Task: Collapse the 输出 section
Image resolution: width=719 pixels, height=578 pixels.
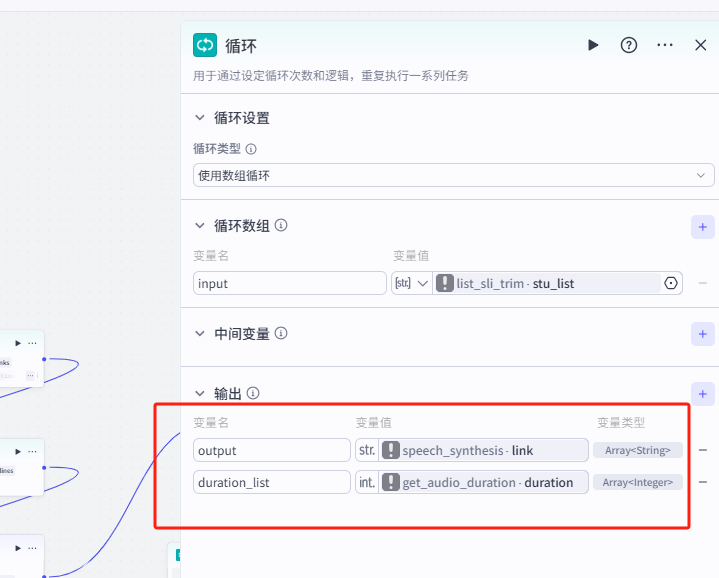Action: pyautogui.click(x=199, y=394)
